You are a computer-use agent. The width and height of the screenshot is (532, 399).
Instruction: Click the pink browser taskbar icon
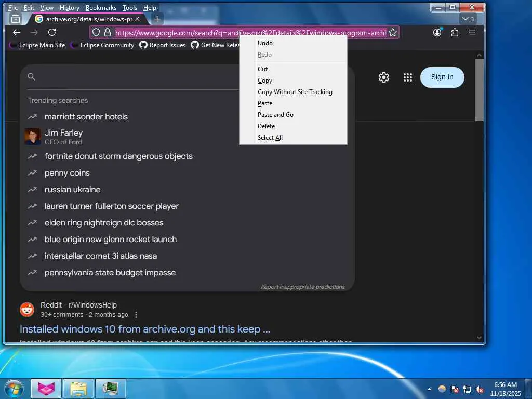(46, 389)
